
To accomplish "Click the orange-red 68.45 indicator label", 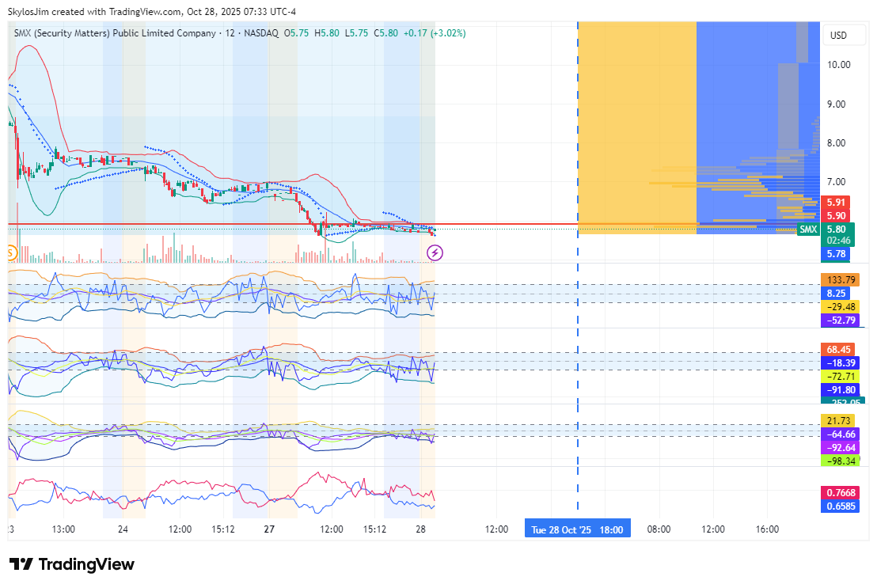I will coord(839,349).
